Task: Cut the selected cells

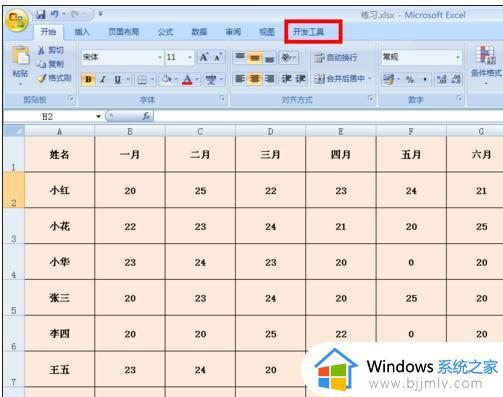Action: [x=50, y=50]
